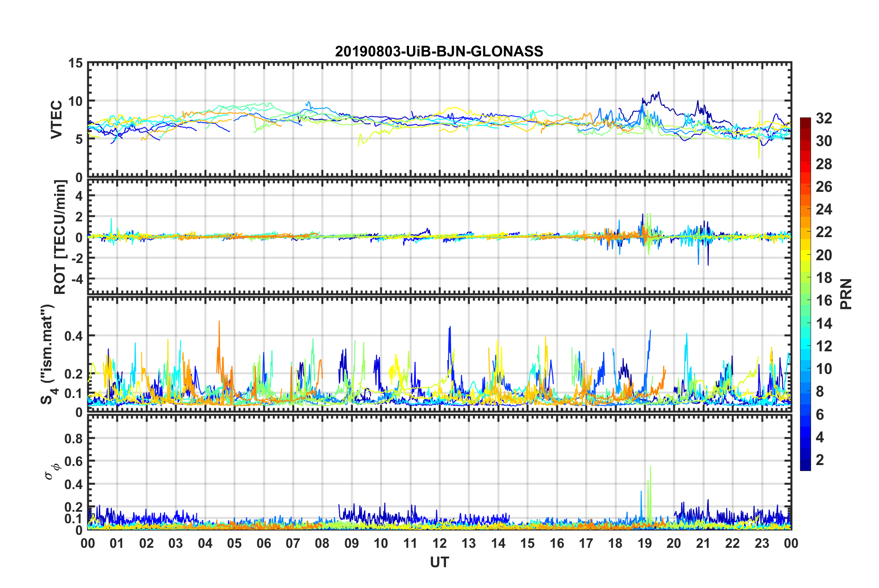Click the PRN colorbar label
This screenshot has height=588, width=879.
[x=846, y=294]
